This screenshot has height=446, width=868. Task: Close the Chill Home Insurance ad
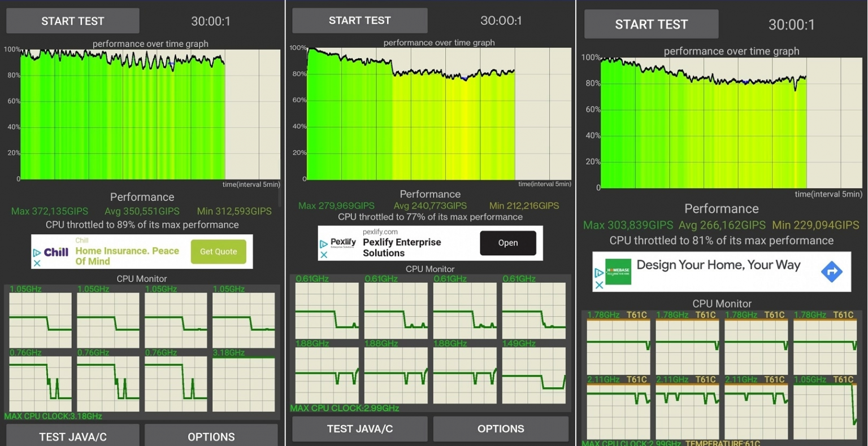click(37, 263)
